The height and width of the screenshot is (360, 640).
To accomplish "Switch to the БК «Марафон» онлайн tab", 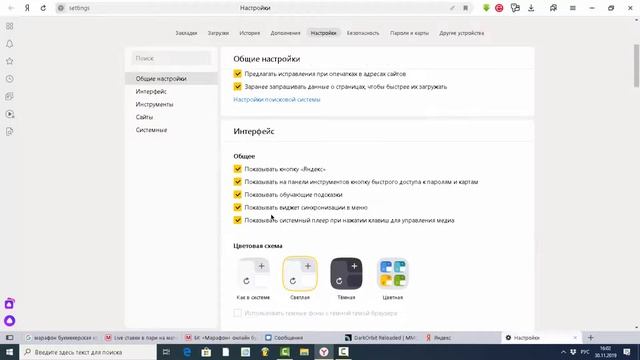I will (x=220, y=338).
